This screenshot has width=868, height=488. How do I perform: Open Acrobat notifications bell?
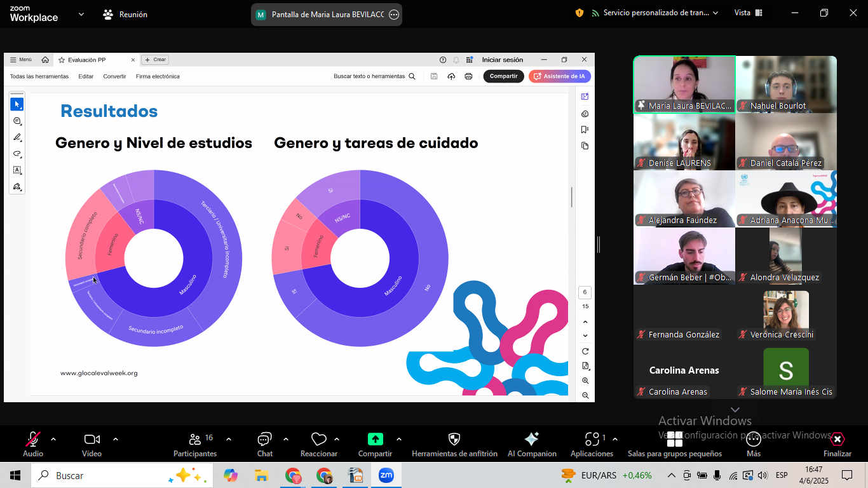coord(456,60)
